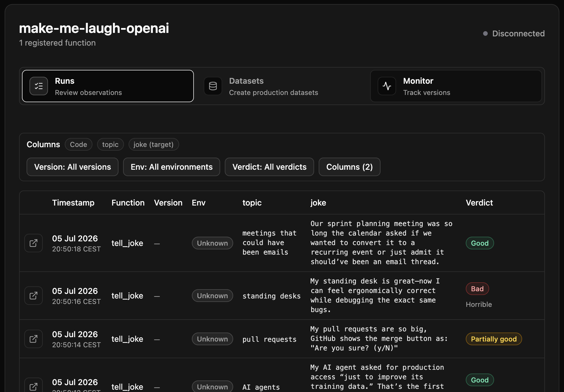The height and width of the screenshot is (392, 564).
Task: Click the 'standing desks' topic cell
Action: pos(271,296)
